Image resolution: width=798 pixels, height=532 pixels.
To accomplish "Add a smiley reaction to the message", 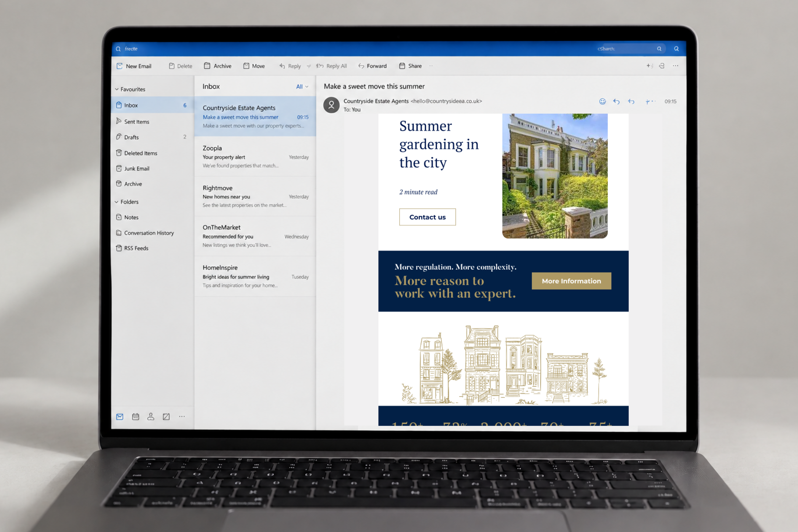I will pyautogui.click(x=603, y=101).
